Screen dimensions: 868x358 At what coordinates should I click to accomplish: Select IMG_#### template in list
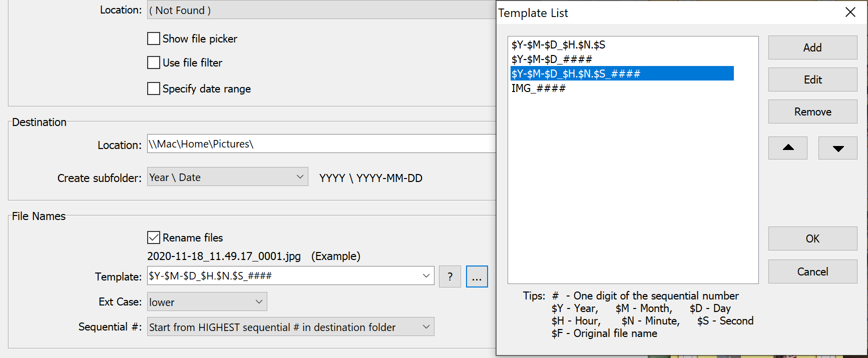pyautogui.click(x=539, y=88)
